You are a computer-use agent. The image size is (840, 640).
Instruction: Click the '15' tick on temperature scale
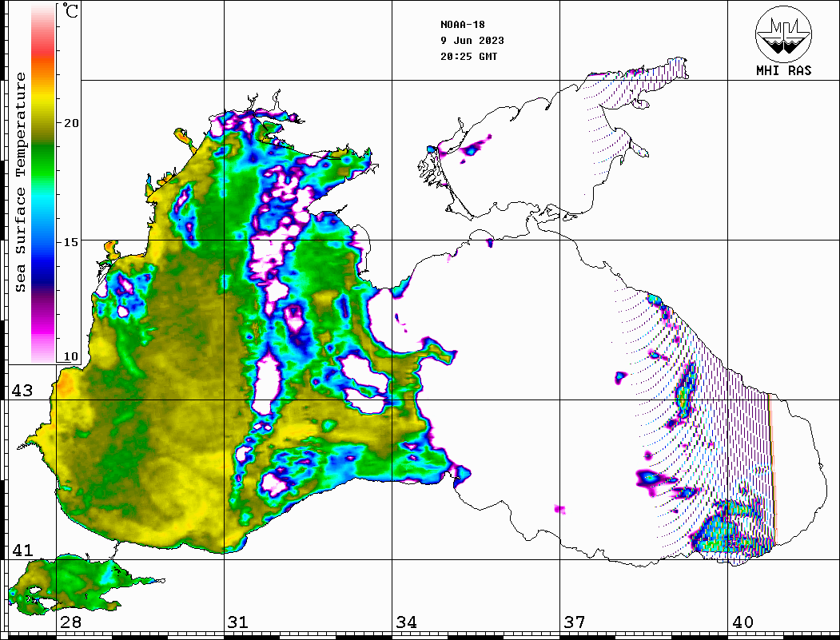click(x=70, y=242)
